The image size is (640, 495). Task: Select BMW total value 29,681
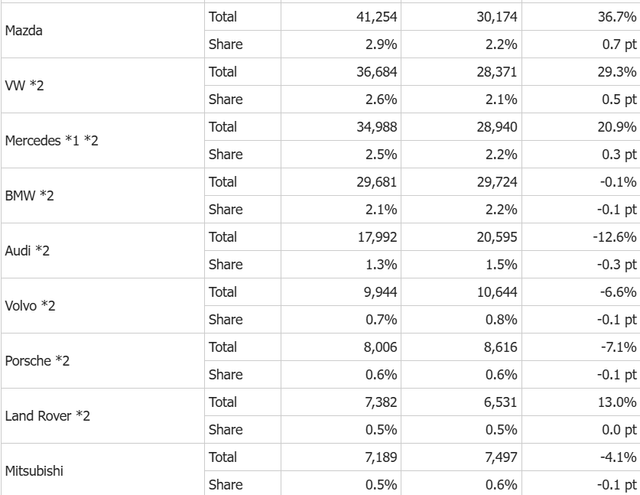click(363, 182)
